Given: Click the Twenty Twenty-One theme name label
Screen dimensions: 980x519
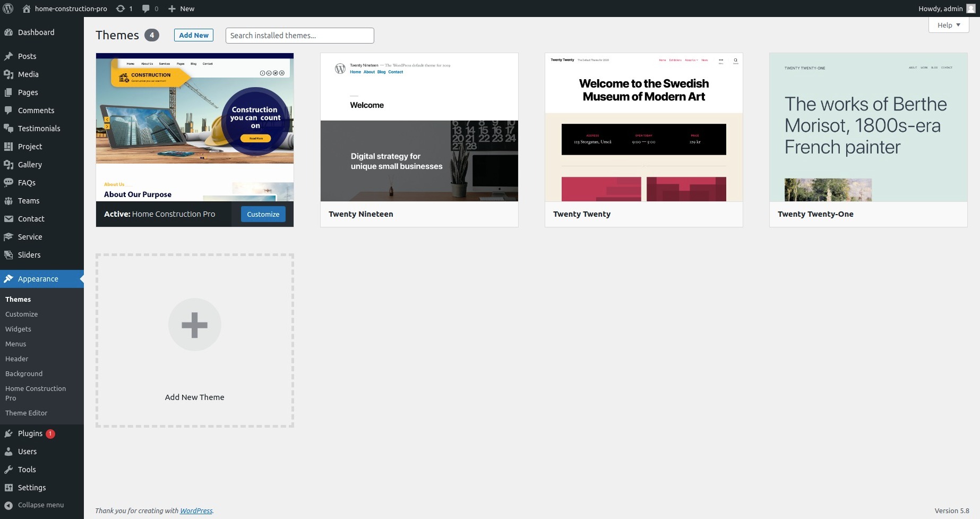Looking at the screenshot, I should (816, 214).
